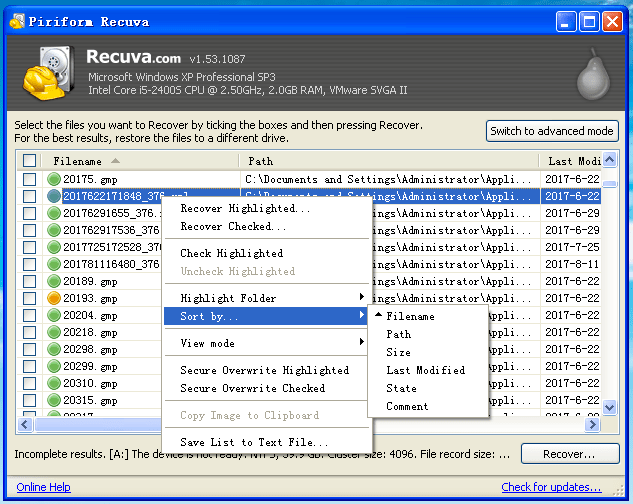Viewport: 633px width, 504px height.
Task: Click the green state icon beside 20218.gmp
Action: (x=54, y=332)
